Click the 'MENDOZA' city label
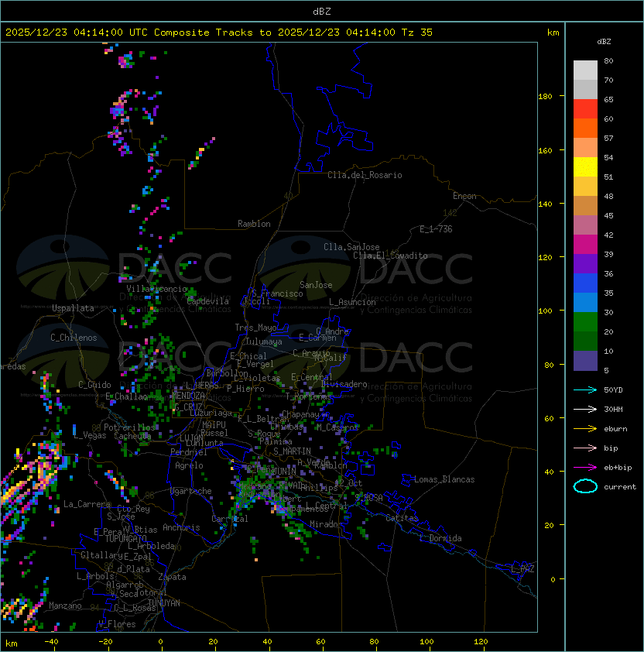Viewport: 644px width, 652px height. 188,396
